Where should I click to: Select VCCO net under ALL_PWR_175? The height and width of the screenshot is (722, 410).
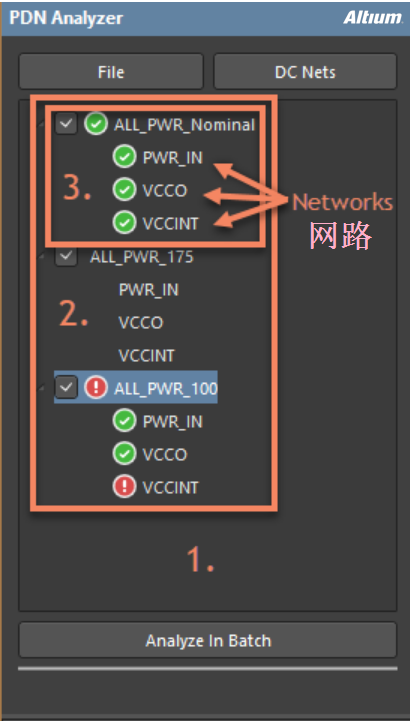coord(141,323)
